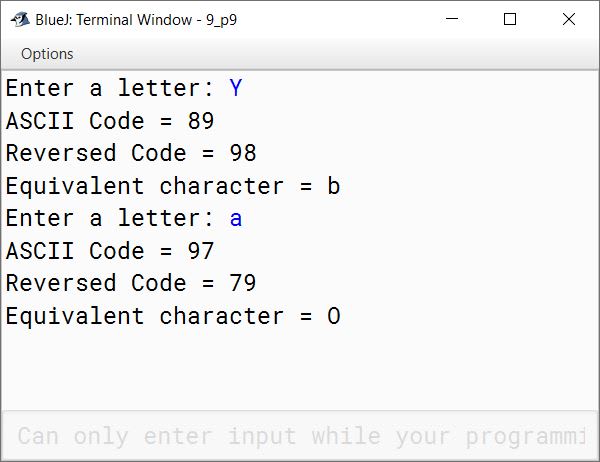
Task: Click the title text 'BlueJ: Terminal Window - 9_p9'
Action: (136, 20)
